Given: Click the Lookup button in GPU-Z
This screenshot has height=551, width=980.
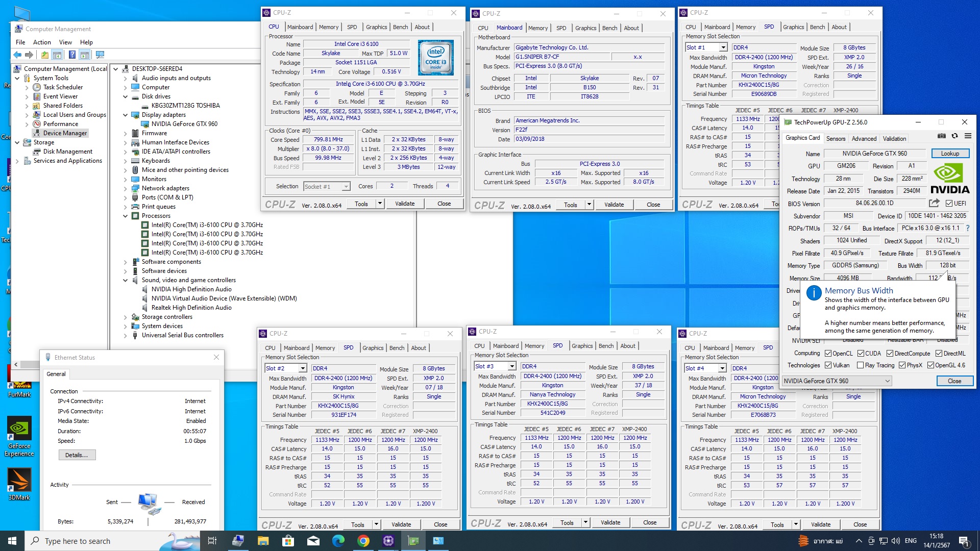Looking at the screenshot, I should [x=949, y=154].
